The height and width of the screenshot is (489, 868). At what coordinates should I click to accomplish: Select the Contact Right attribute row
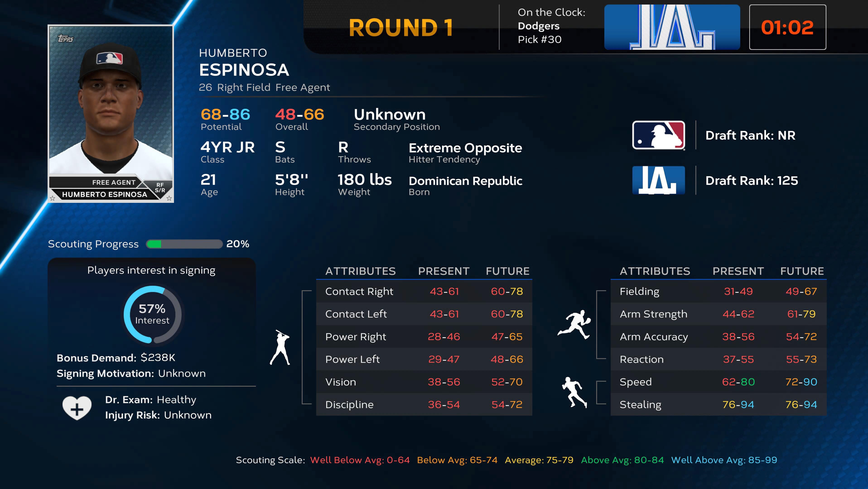click(x=424, y=291)
